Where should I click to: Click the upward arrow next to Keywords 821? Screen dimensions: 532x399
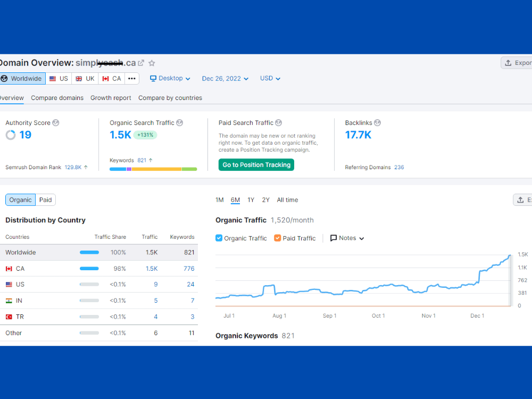pyautogui.click(x=151, y=160)
